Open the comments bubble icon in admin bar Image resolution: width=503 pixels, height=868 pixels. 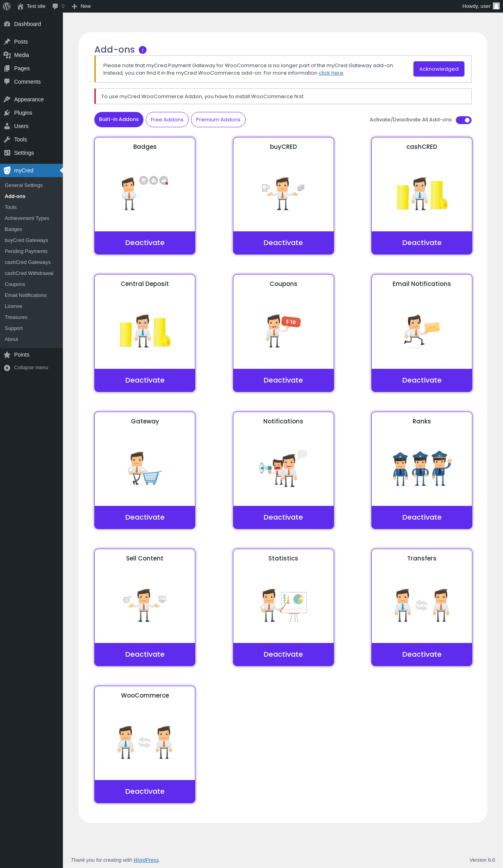(55, 6)
